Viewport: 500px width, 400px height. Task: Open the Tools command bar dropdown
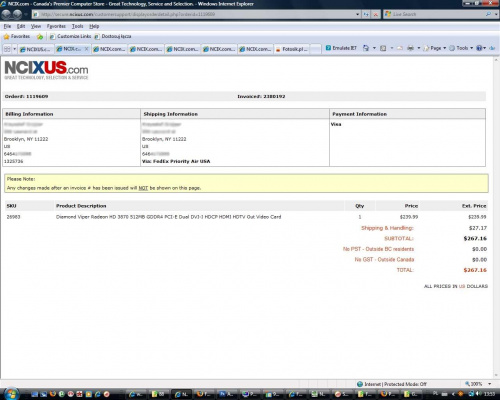461,48
